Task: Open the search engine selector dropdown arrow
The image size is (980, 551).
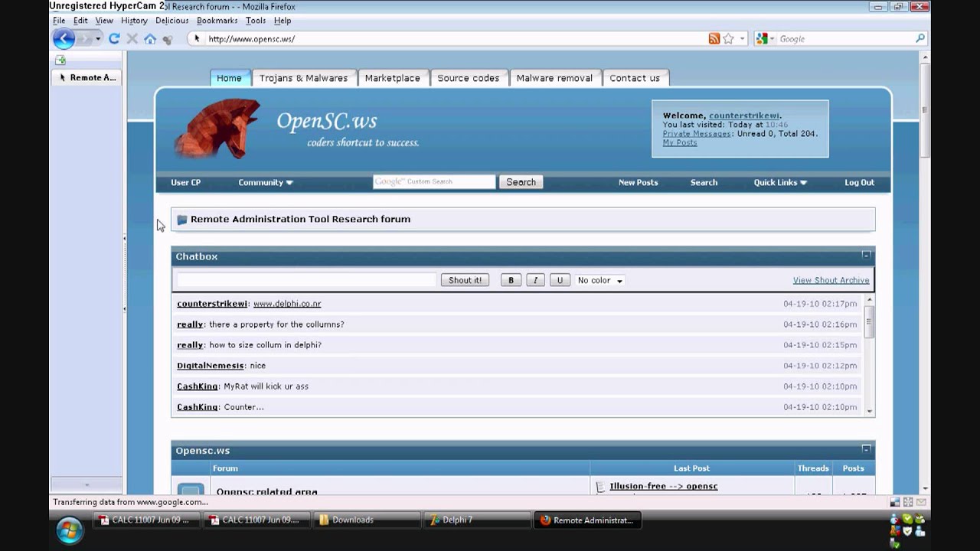Action: point(773,39)
